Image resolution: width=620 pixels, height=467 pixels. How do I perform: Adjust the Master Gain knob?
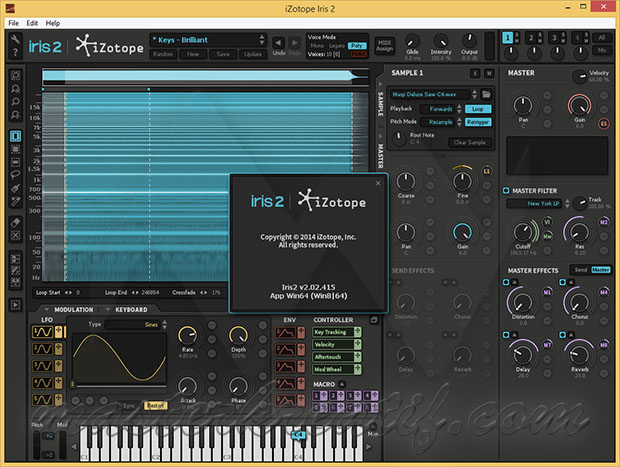(x=578, y=106)
